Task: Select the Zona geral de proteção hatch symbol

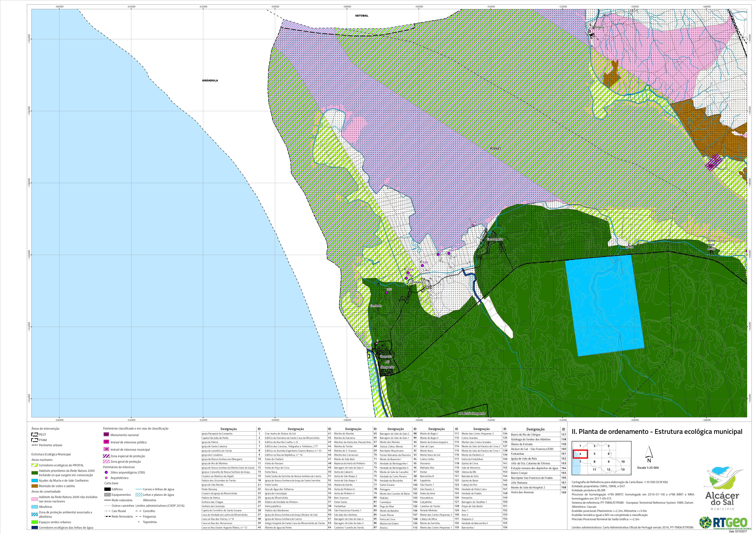Action: [106, 461]
